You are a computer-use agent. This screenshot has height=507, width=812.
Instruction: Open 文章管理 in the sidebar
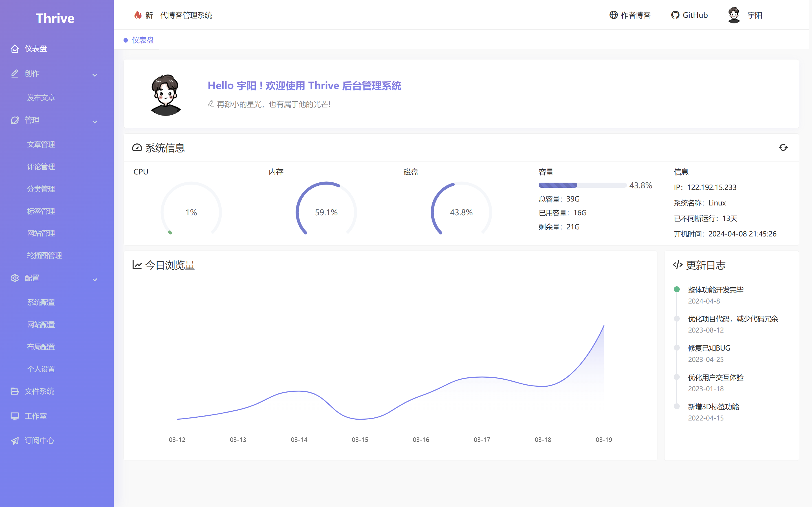point(41,145)
